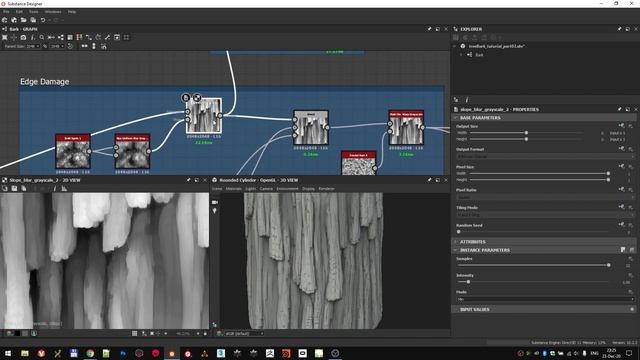
Task: Pin the Explorer panel
Action: [619, 29]
